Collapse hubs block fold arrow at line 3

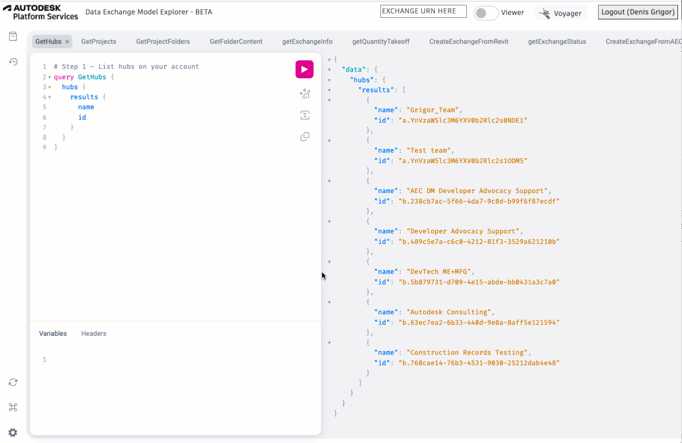coord(50,87)
